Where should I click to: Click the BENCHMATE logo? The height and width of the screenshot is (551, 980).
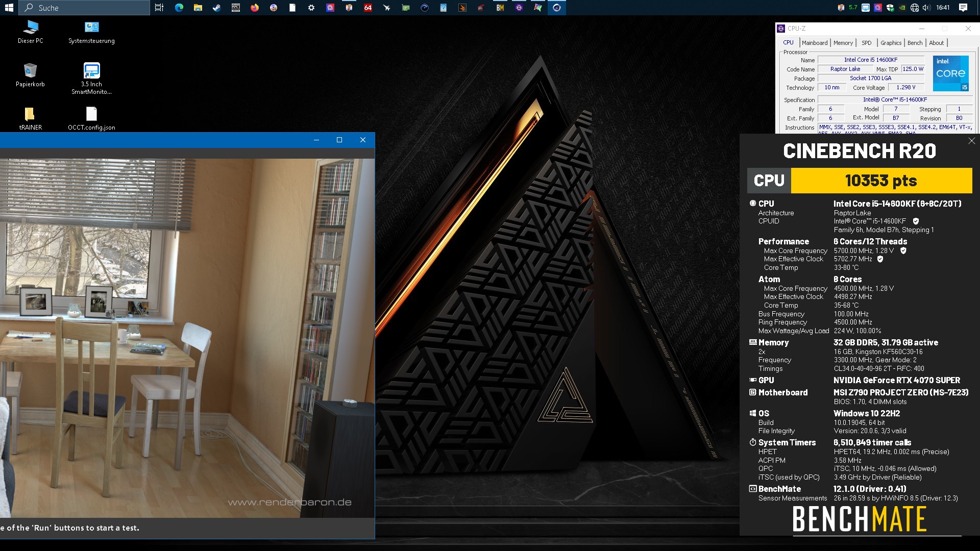pyautogui.click(x=860, y=520)
